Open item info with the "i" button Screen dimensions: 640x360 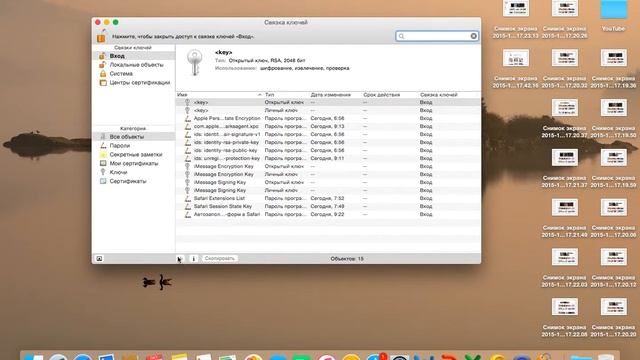pyautogui.click(x=193, y=258)
